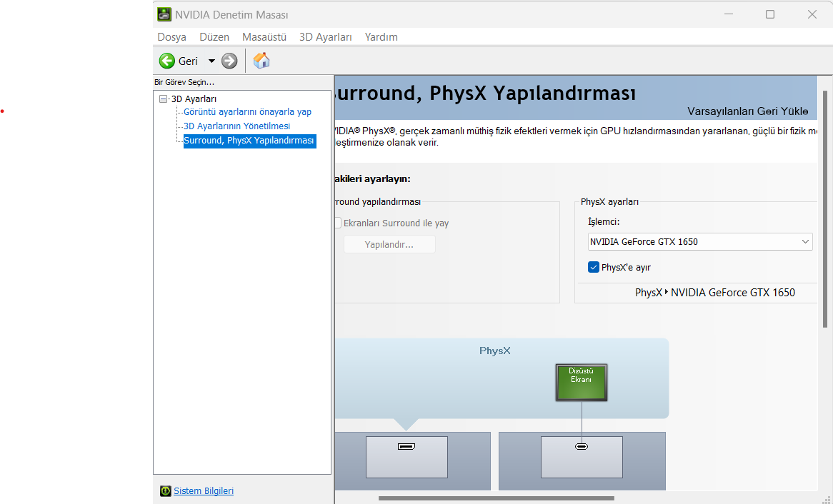This screenshot has height=504, width=833.
Task: Click the Bir Görev Seçin... label
Action: pyautogui.click(x=184, y=82)
